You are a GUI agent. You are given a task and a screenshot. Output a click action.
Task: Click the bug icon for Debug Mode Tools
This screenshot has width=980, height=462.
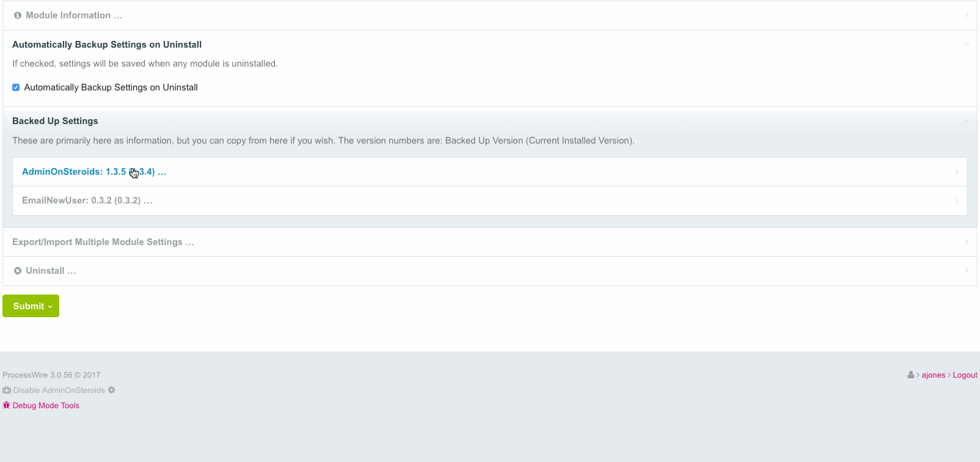click(x=7, y=405)
